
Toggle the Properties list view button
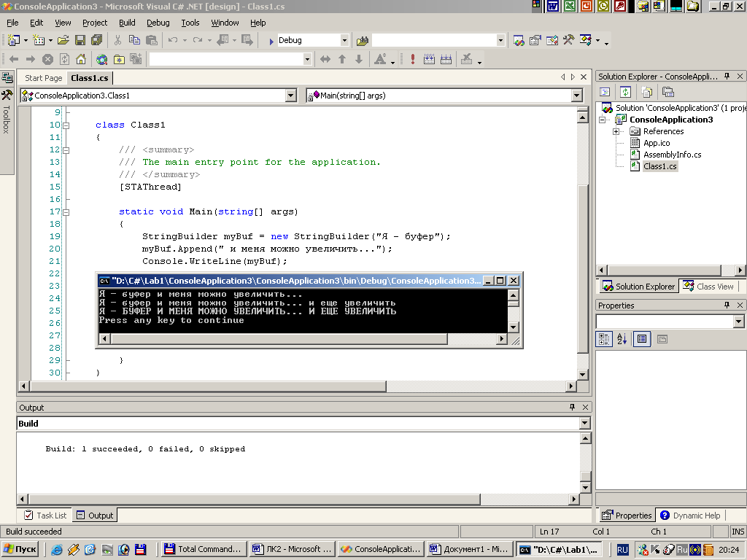click(642, 339)
